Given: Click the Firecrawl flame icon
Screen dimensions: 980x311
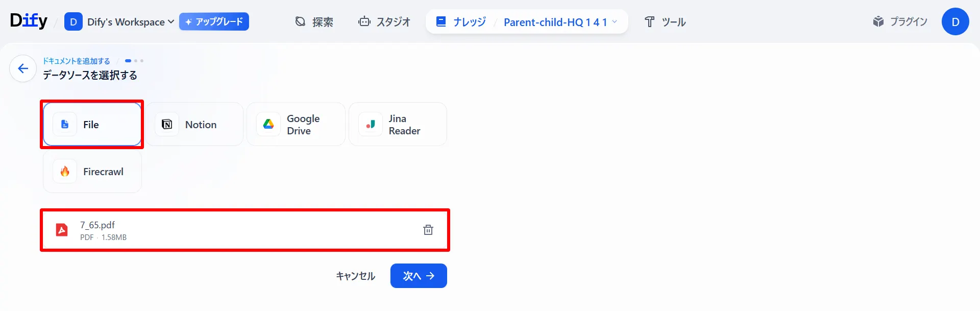Looking at the screenshot, I should pyautogui.click(x=65, y=171).
